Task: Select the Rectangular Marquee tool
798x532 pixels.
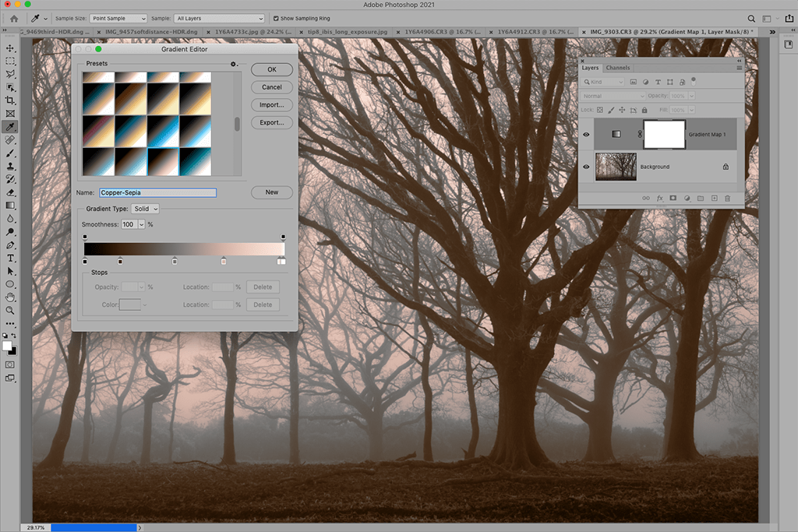Action: [10, 61]
